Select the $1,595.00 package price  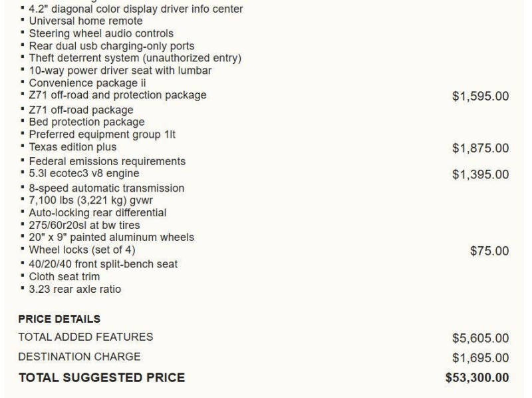(x=480, y=96)
